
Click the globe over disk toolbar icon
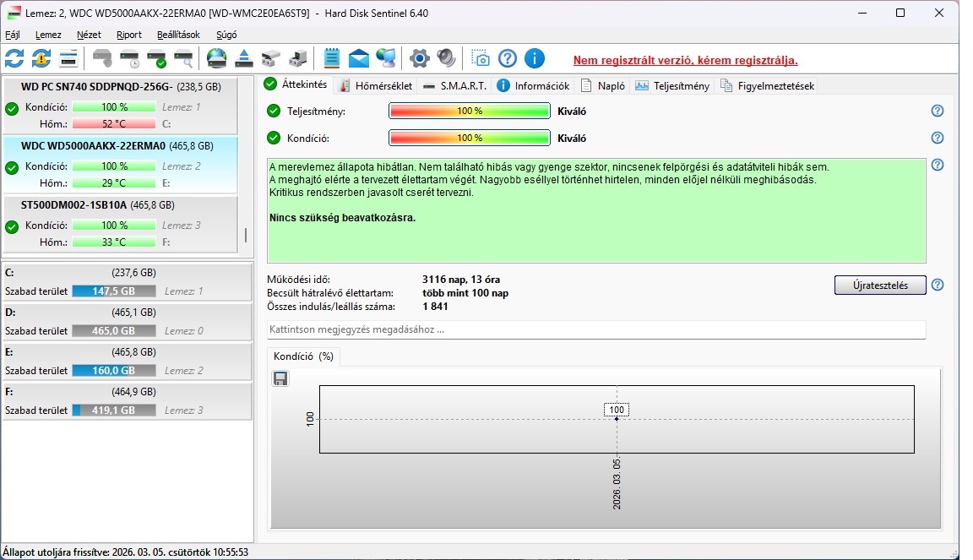tap(216, 59)
